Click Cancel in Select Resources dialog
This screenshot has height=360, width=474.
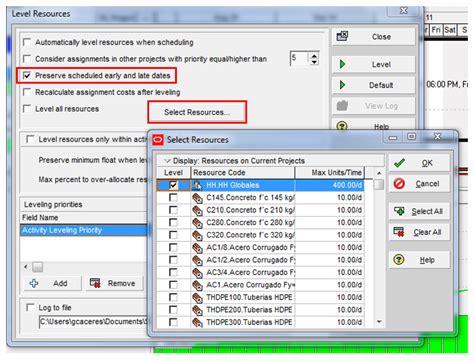tap(419, 184)
